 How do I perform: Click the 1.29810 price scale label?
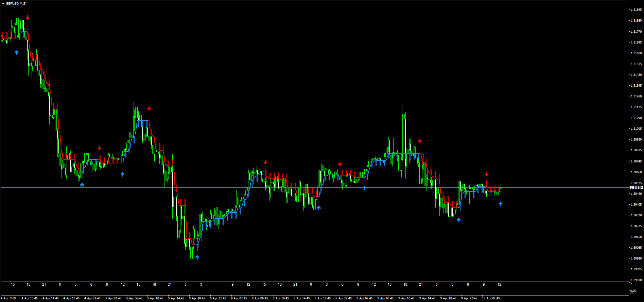click(635, 280)
